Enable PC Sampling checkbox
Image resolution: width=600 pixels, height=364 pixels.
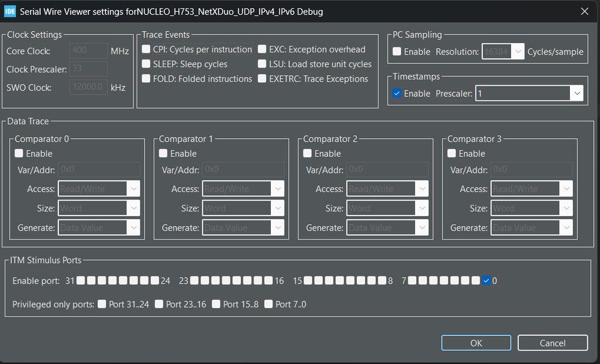(397, 52)
